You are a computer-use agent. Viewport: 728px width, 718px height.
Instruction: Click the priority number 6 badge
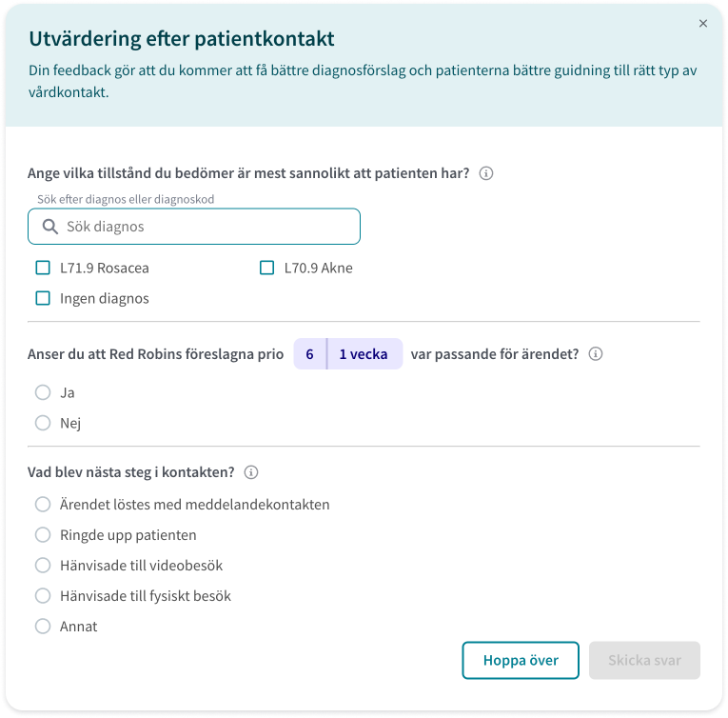(309, 354)
